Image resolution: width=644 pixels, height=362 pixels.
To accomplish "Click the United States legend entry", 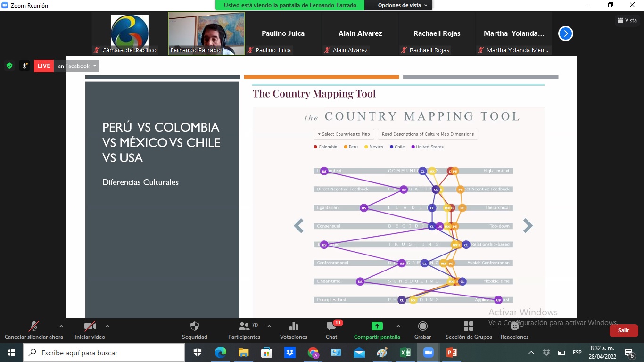I will click(x=427, y=147).
